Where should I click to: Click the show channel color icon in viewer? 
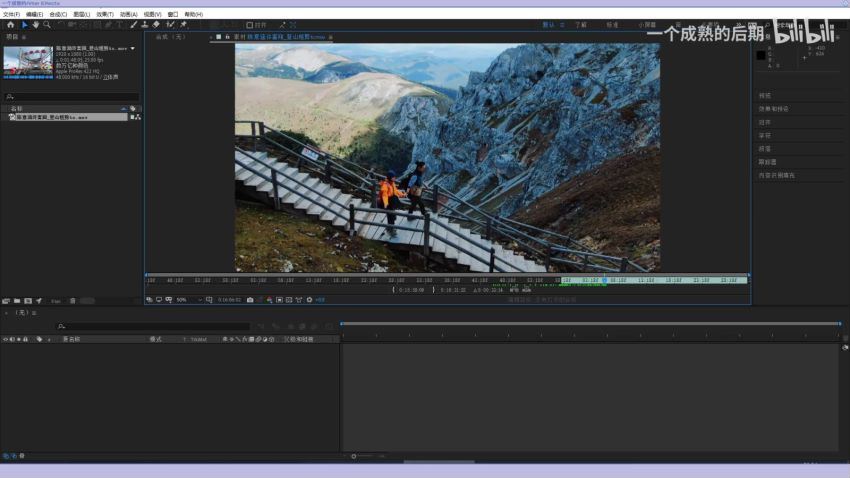[269, 300]
